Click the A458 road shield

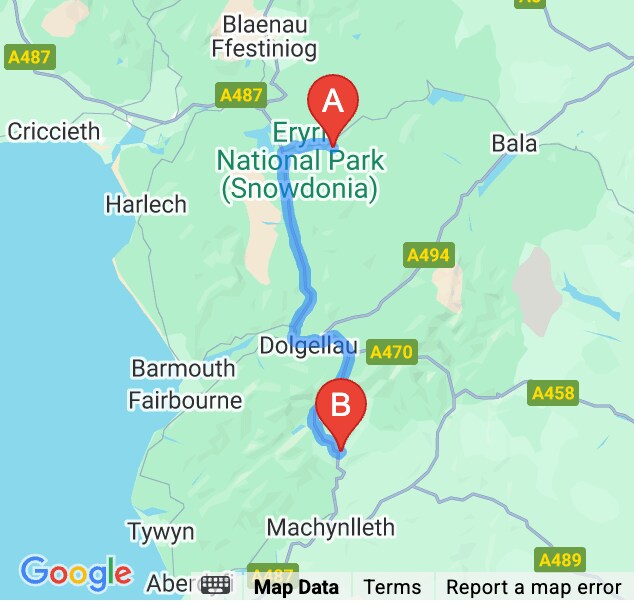(x=553, y=393)
